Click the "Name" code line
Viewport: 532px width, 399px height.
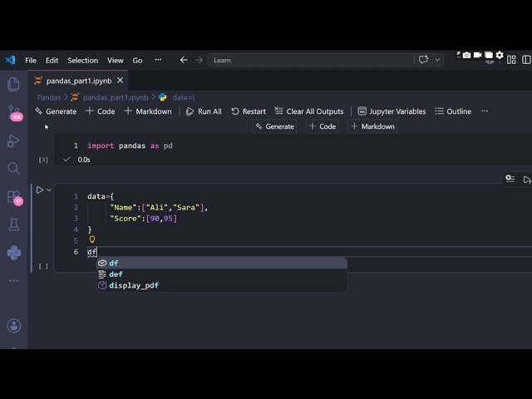click(159, 208)
